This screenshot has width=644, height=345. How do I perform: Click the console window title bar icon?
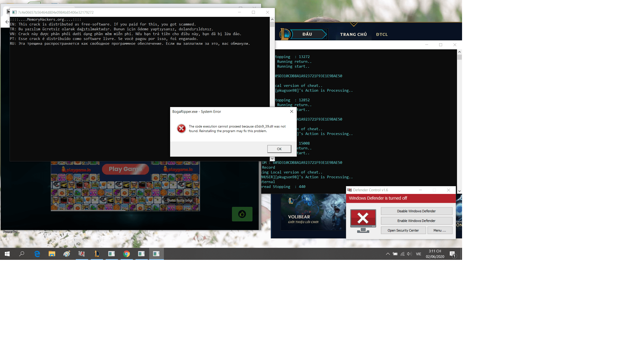click(x=14, y=12)
